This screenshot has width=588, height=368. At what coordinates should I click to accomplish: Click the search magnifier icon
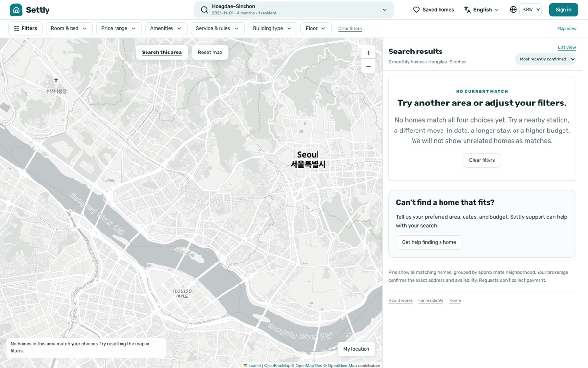(205, 10)
